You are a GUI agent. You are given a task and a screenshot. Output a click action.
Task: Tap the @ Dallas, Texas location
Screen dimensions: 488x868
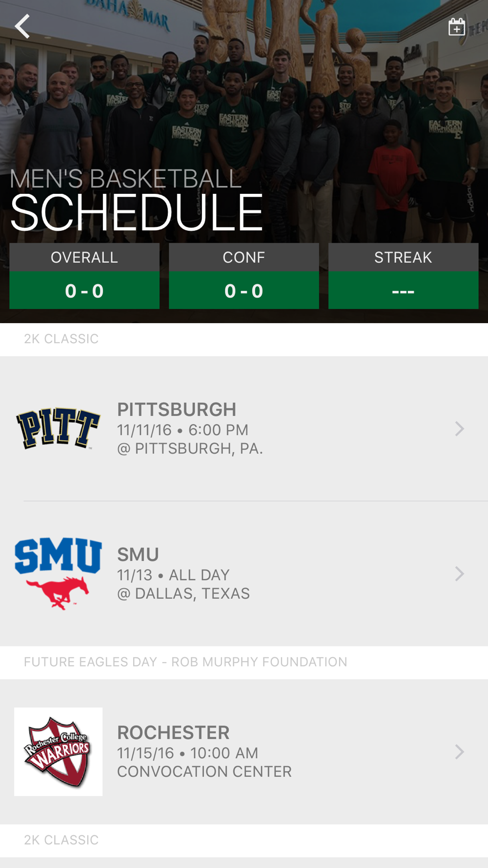[x=183, y=594]
